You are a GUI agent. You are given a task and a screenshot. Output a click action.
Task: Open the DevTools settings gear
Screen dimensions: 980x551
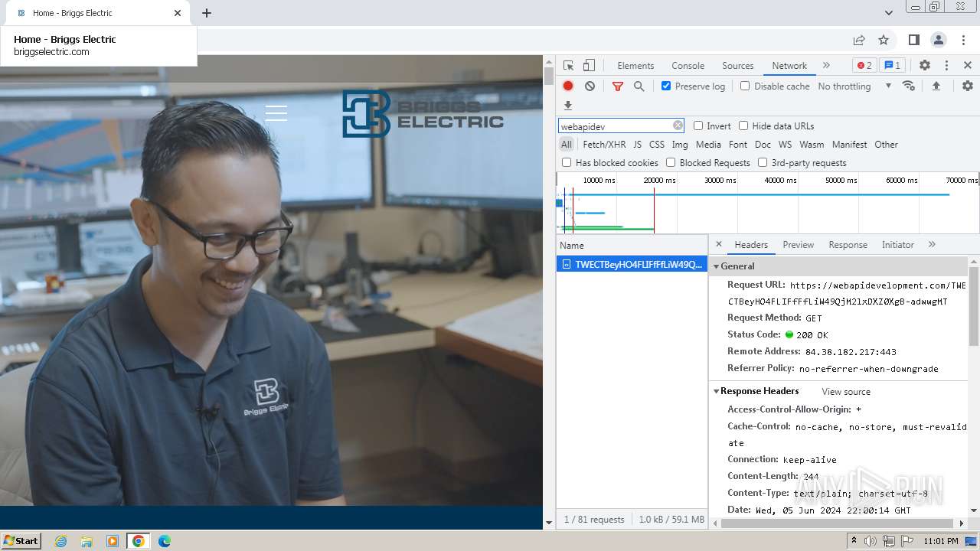pos(925,65)
